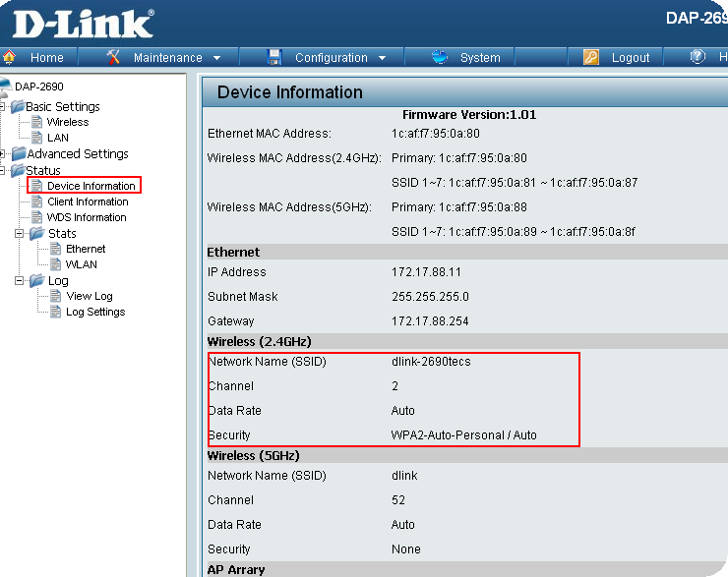This screenshot has width=728, height=577.
Task: Click the Home house icon
Action: click(x=9, y=57)
